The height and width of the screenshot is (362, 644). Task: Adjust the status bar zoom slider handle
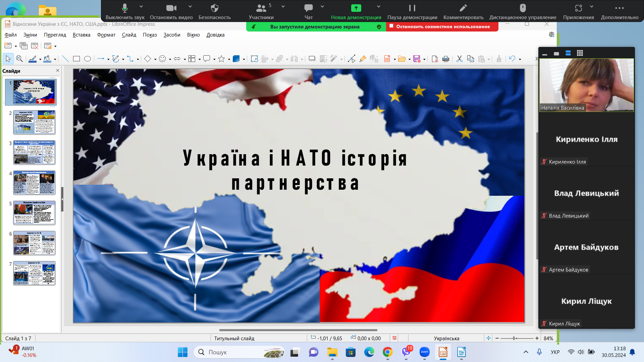point(515,338)
